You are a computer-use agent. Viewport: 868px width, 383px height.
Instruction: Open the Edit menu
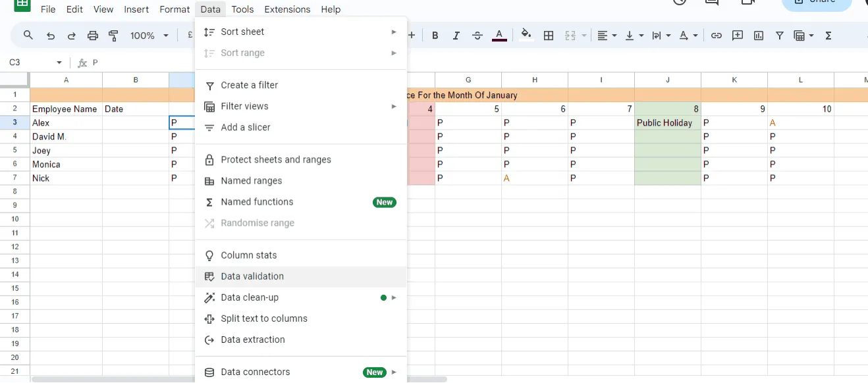coord(74,9)
